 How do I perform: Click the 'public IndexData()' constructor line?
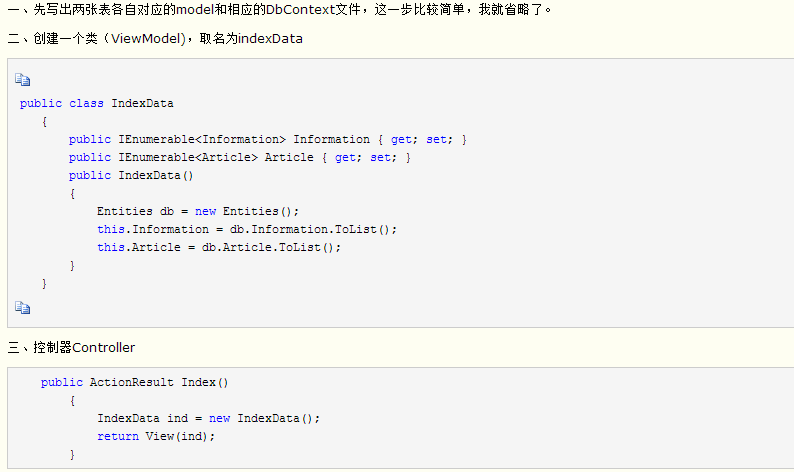tap(131, 175)
